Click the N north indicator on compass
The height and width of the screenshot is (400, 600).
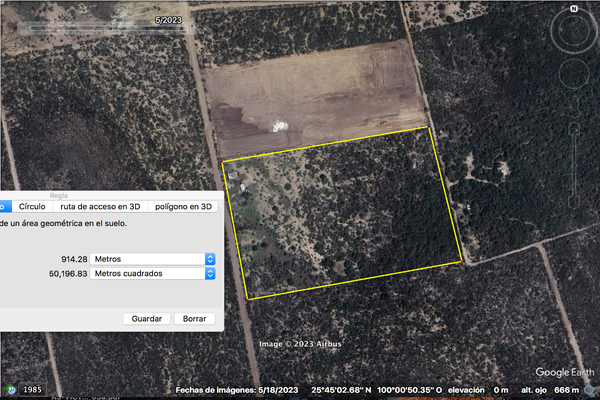click(574, 9)
